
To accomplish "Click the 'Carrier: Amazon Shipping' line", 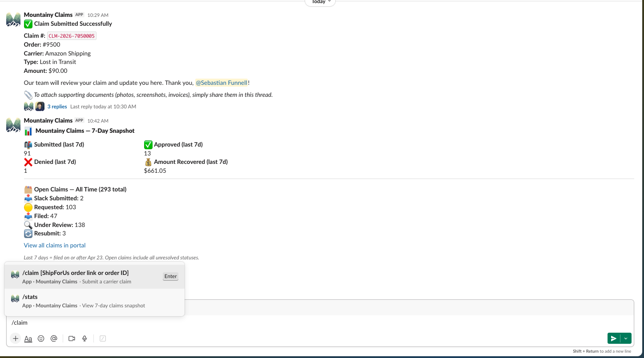I will pos(57,53).
